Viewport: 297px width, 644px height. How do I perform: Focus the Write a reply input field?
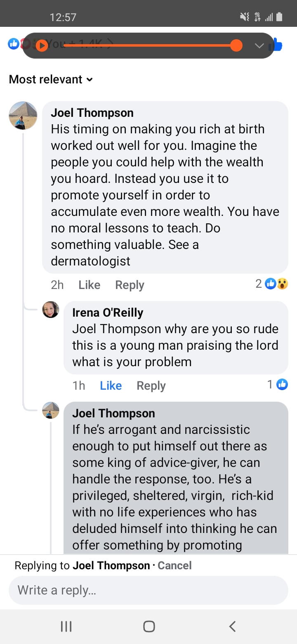(x=148, y=590)
